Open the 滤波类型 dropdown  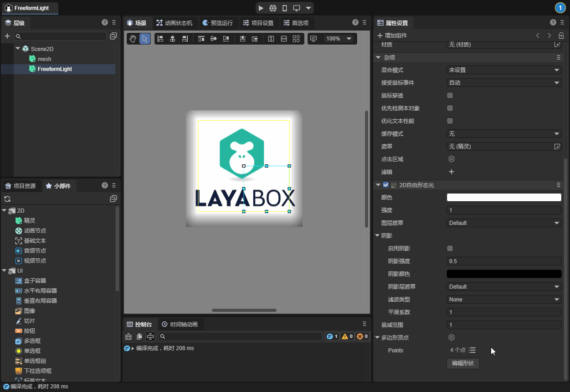tap(503, 300)
